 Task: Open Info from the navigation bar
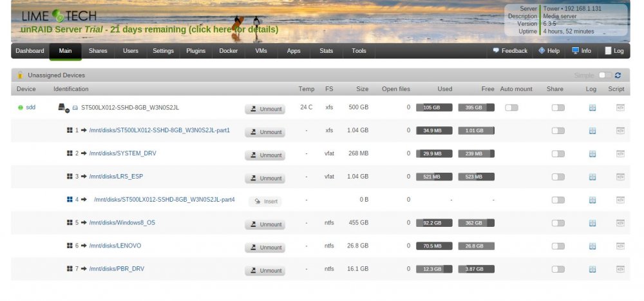(x=582, y=51)
